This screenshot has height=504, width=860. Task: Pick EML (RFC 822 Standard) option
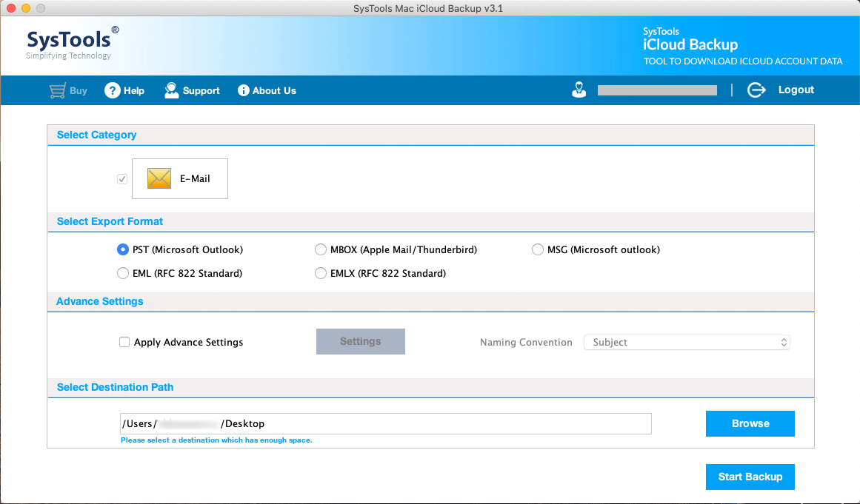(x=123, y=274)
